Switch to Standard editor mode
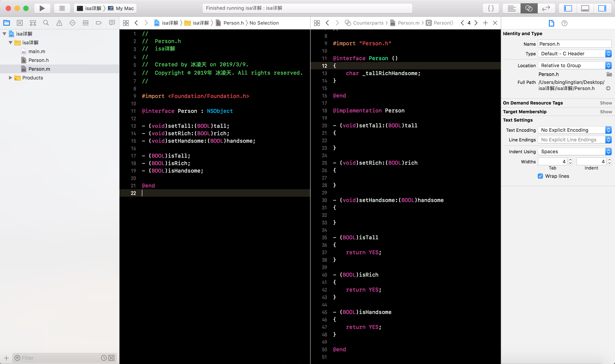This screenshot has height=364, width=615. point(512,8)
